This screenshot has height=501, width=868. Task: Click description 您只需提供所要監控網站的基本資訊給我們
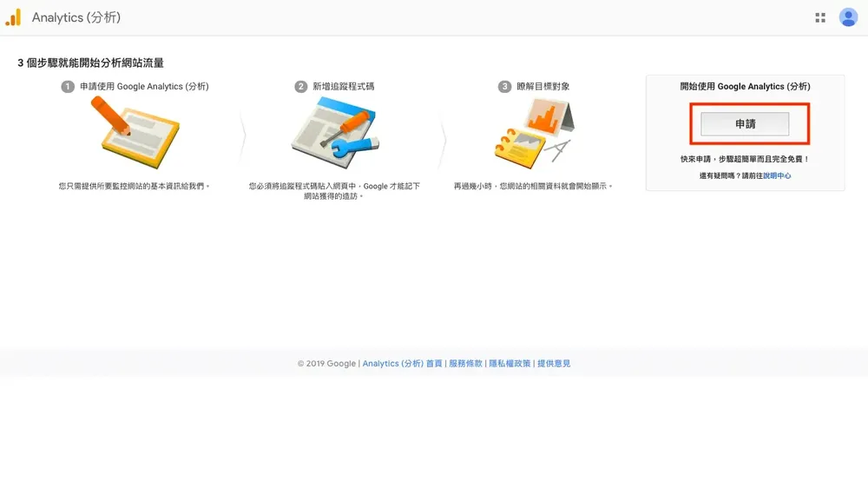point(135,186)
